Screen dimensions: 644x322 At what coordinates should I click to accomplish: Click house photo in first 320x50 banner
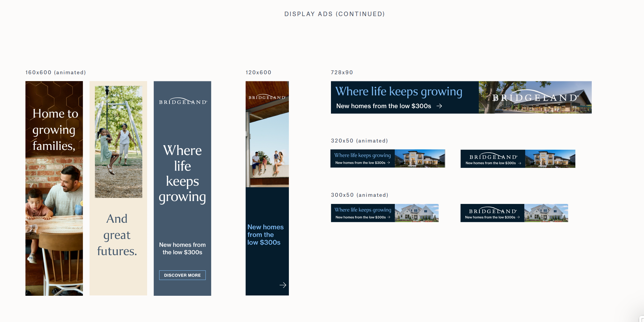tap(420, 158)
